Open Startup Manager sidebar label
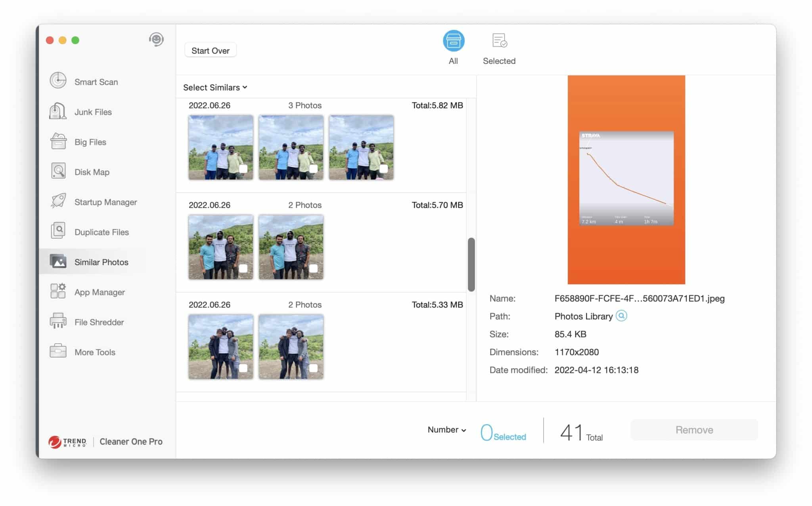The height and width of the screenshot is (506, 812). coord(106,202)
